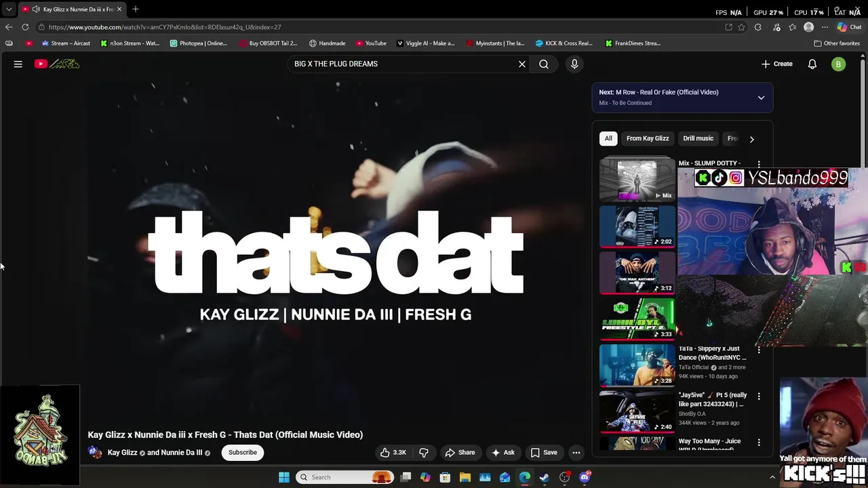Launch Steam from the taskbar

pos(545,477)
